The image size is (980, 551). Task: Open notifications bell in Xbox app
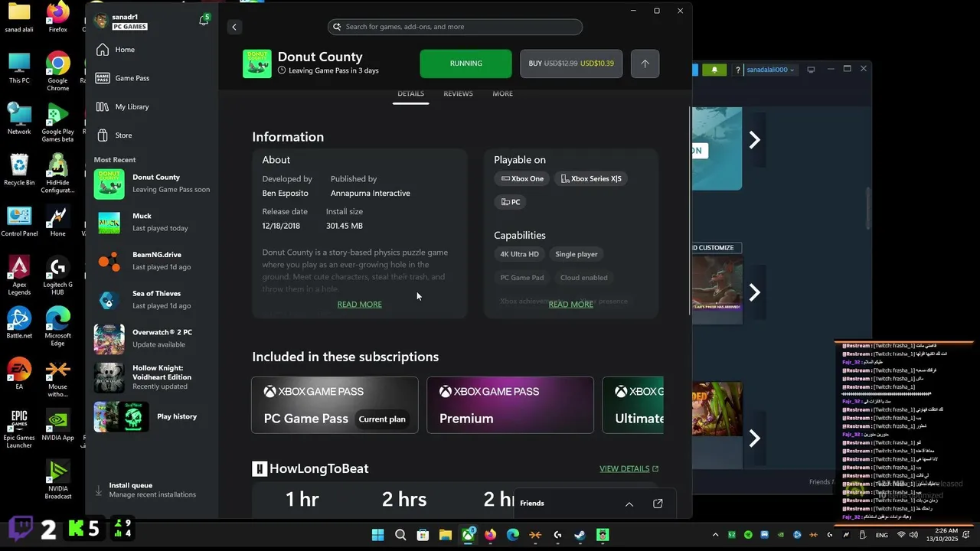(204, 21)
